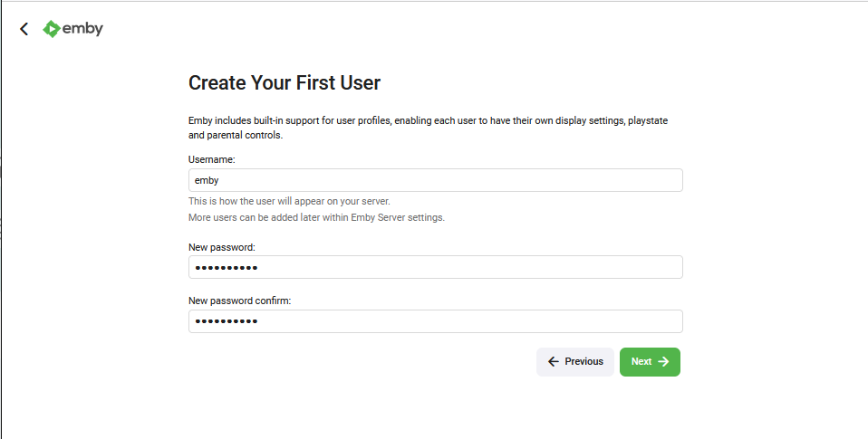Click the emby wordmark text in header

click(x=82, y=29)
